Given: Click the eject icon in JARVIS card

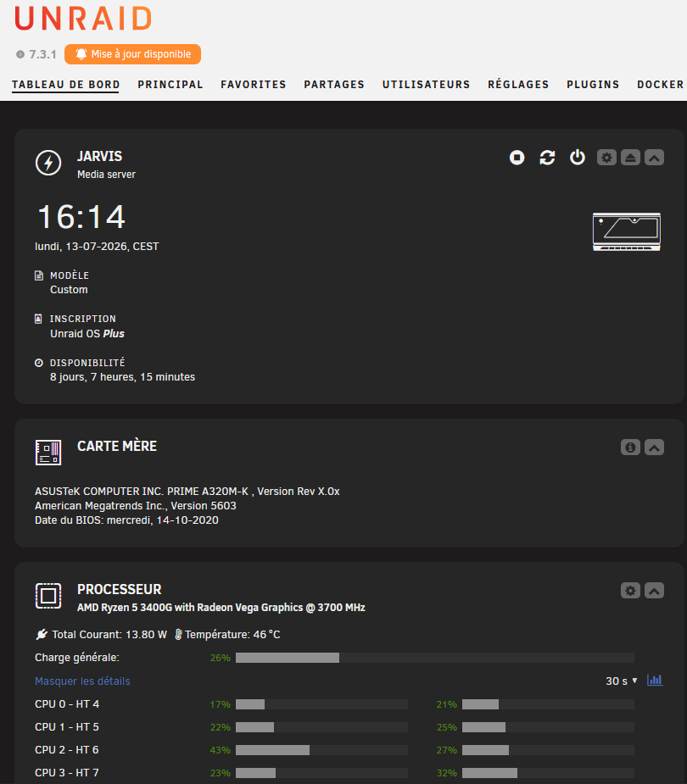Looking at the screenshot, I should click(630, 158).
